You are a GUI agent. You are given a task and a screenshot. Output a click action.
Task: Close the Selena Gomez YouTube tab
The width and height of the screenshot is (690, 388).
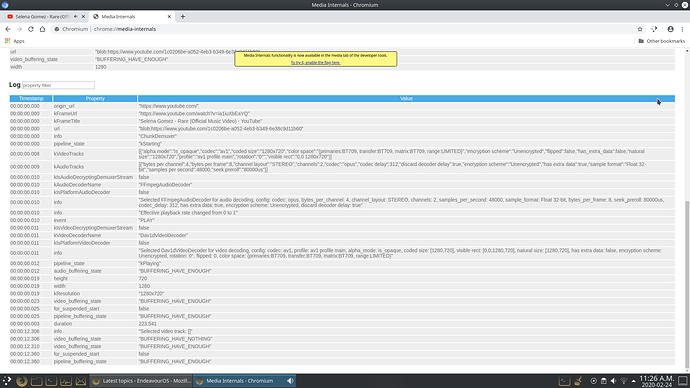coord(83,17)
